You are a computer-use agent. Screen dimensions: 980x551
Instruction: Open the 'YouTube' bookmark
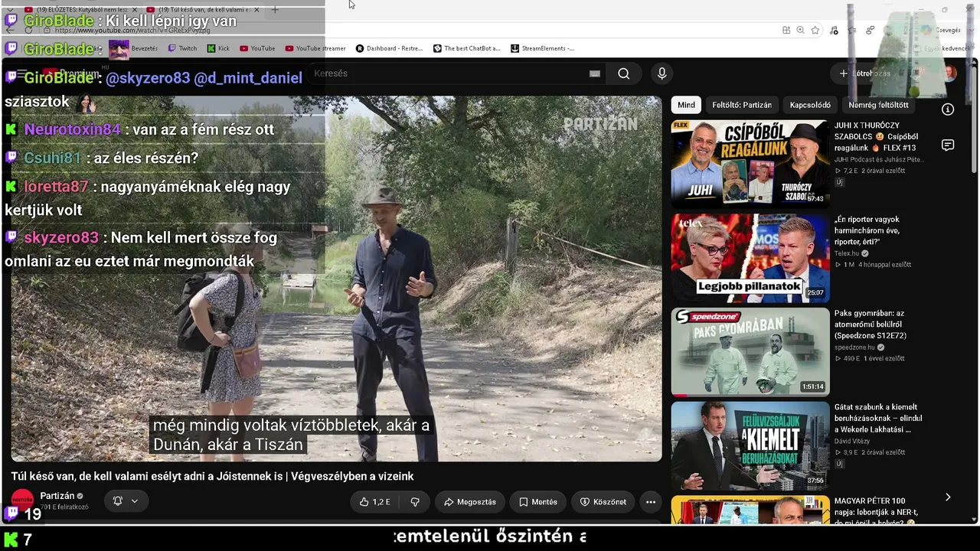click(x=257, y=48)
